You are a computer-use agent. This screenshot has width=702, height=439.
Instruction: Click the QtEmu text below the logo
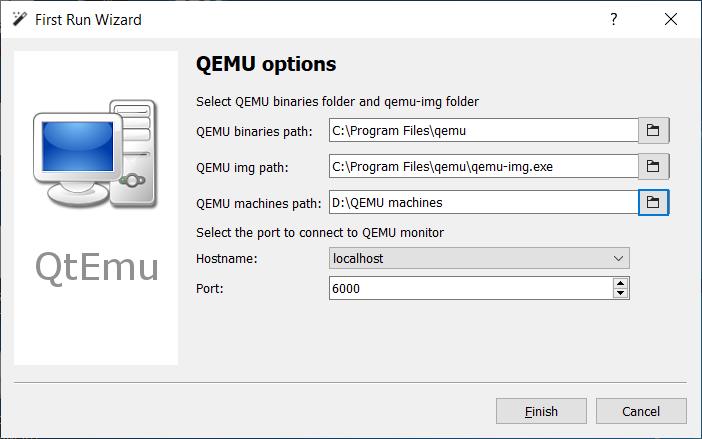point(94,264)
